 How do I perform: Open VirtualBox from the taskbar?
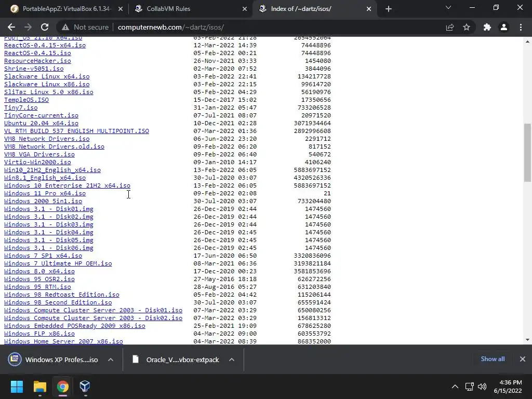coord(85,387)
